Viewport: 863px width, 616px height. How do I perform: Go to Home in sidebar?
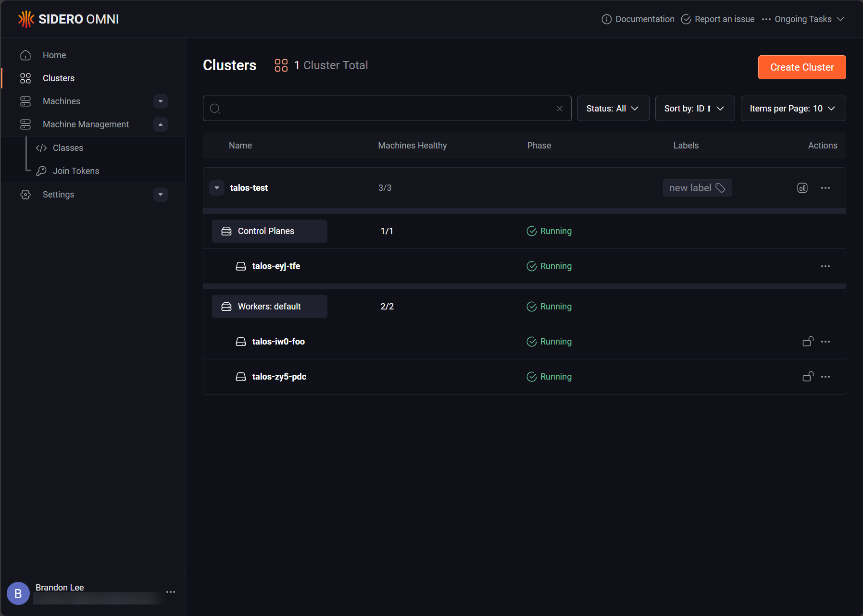tap(54, 55)
